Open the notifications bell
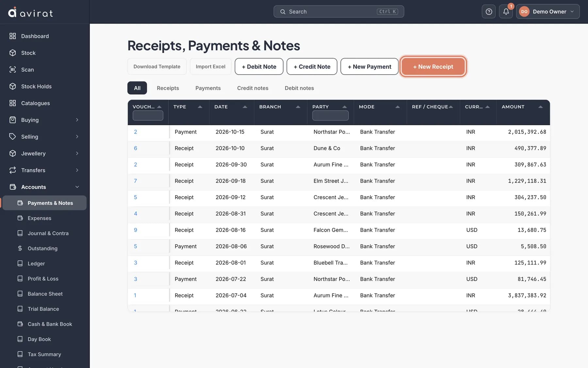This screenshot has width=588, height=368. tap(506, 11)
